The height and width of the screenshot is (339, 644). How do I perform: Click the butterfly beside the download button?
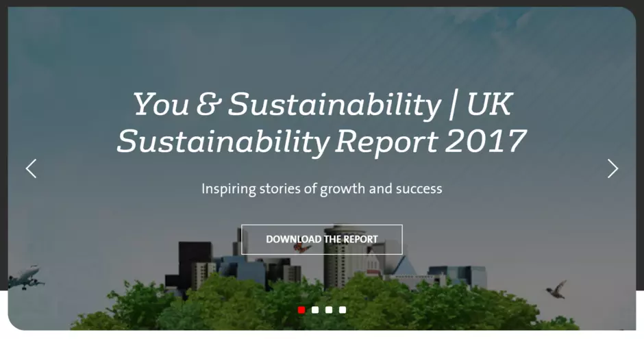click(x=301, y=247)
